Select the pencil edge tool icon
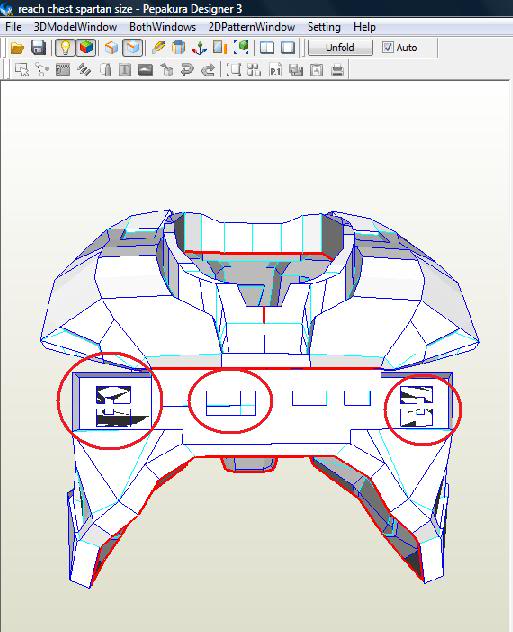This screenshot has width=513, height=632. [x=159, y=48]
